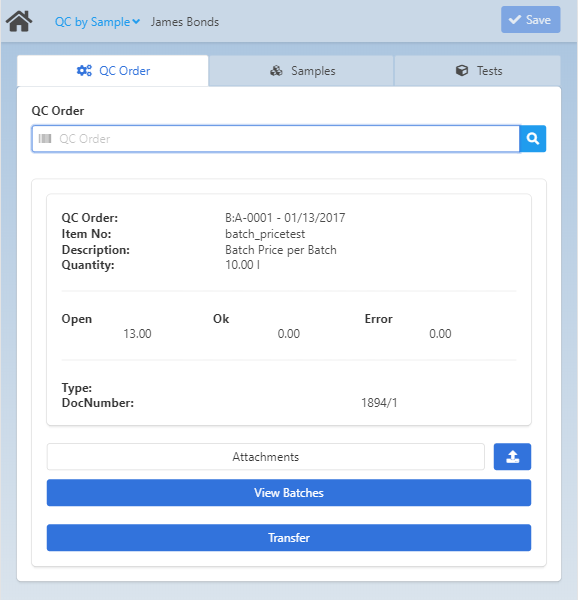
Task: Click the upload attachment icon button
Action: (512, 457)
